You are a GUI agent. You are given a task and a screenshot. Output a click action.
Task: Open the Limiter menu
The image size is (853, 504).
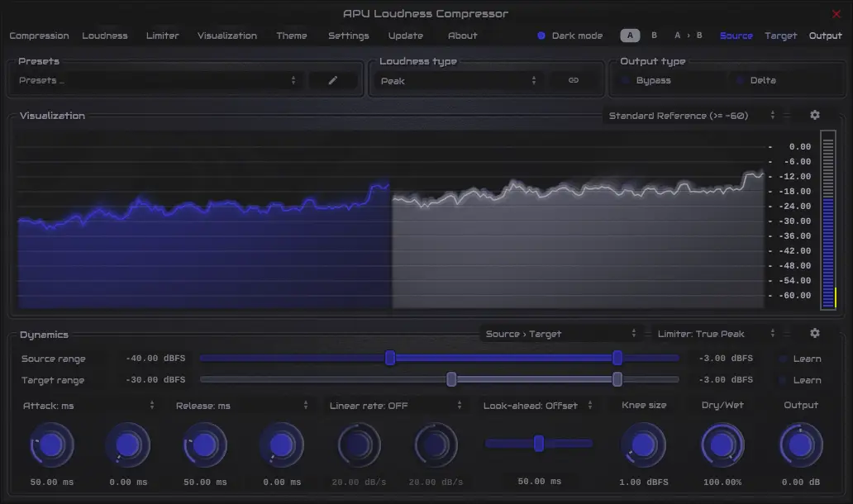pyautogui.click(x=162, y=36)
